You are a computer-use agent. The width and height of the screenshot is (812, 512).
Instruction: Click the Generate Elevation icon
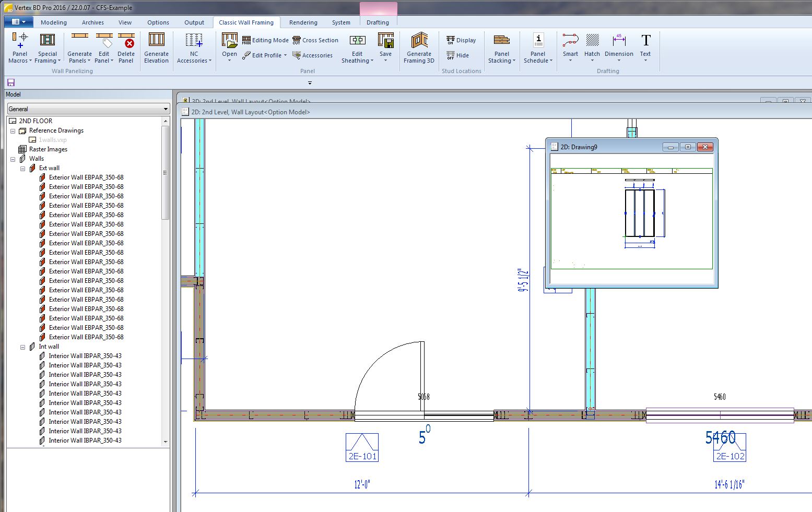[156, 47]
